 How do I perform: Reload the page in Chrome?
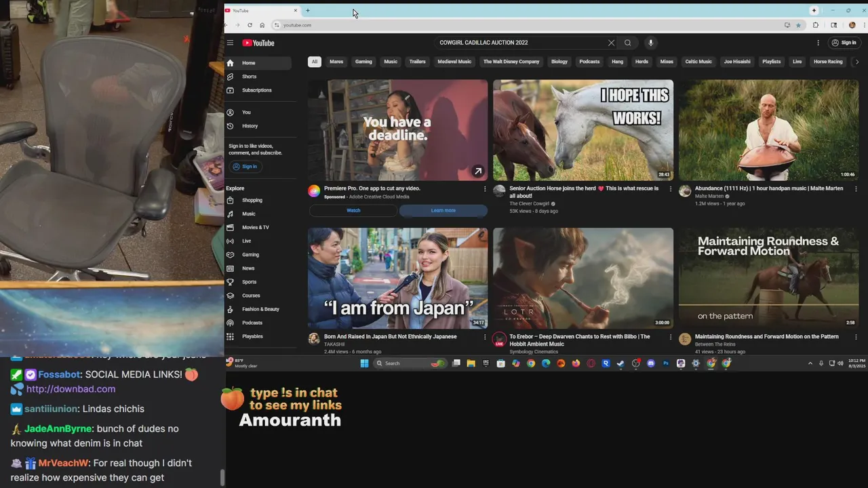tap(250, 25)
